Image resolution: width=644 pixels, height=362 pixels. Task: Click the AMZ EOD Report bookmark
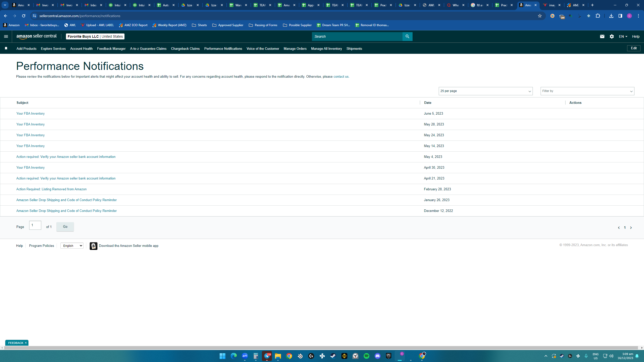[133, 25]
